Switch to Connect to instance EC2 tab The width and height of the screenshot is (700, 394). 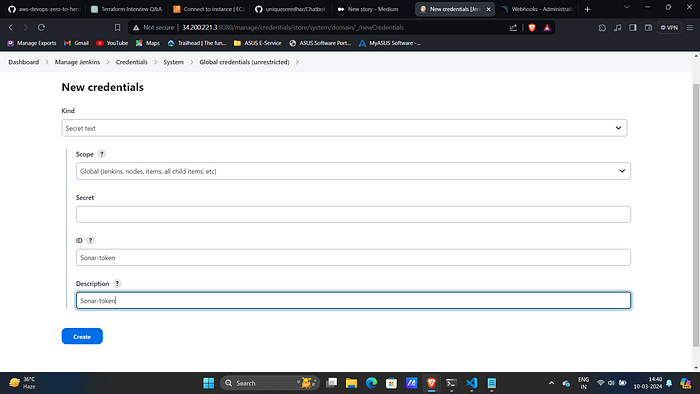pyautogui.click(x=209, y=9)
